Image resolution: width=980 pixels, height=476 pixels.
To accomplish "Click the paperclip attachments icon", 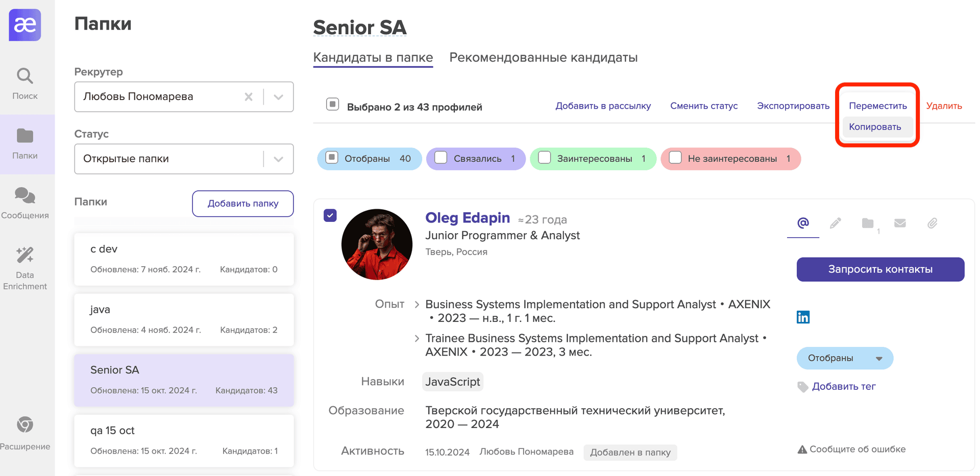I will click(x=932, y=223).
